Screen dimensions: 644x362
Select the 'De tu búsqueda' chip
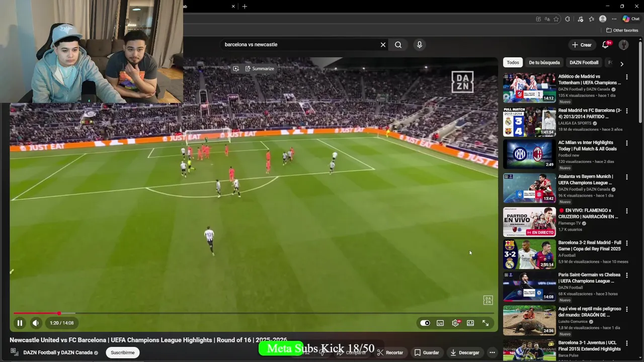click(x=544, y=62)
